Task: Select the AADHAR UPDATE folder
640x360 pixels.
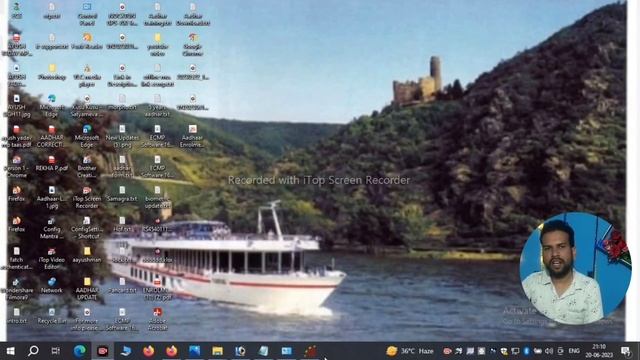Action: click(x=87, y=289)
